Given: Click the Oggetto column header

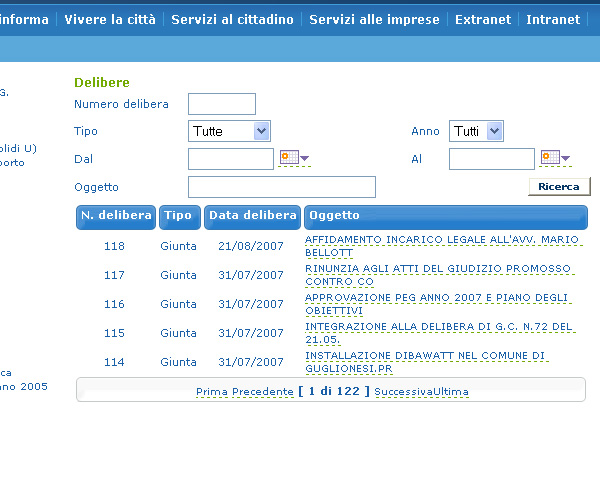Looking at the screenshot, I should coord(446,217).
